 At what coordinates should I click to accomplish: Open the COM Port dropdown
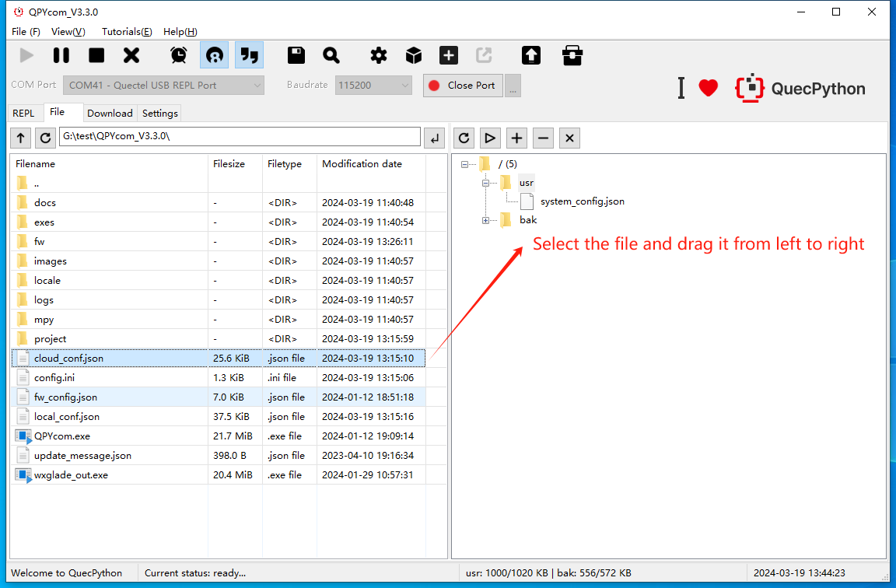pyautogui.click(x=163, y=85)
